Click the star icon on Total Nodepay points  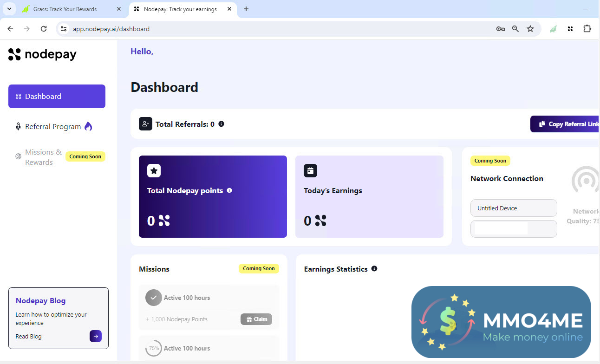tap(154, 171)
